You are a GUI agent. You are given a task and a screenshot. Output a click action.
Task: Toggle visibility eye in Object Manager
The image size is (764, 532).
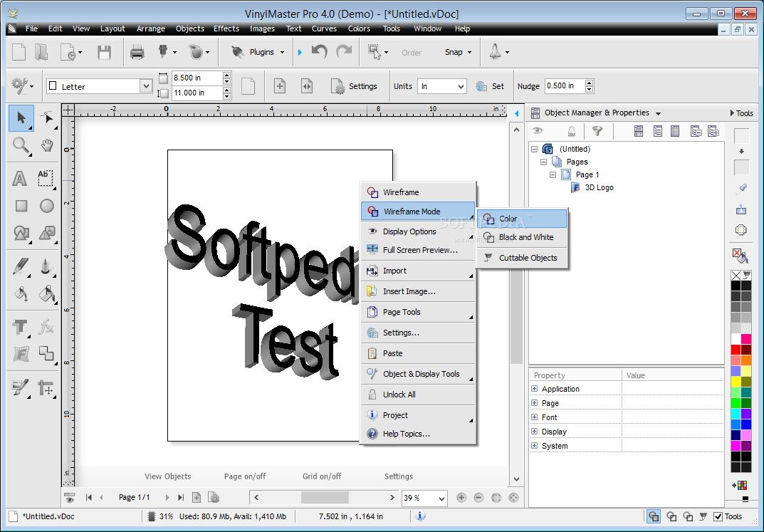click(538, 130)
